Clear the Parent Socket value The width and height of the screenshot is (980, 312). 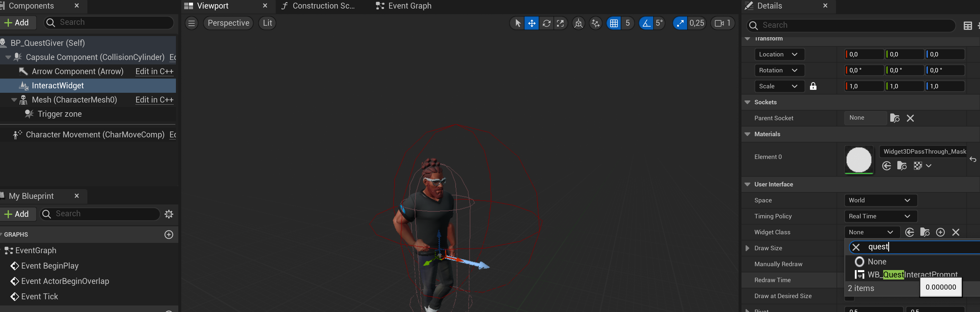click(x=910, y=118)
